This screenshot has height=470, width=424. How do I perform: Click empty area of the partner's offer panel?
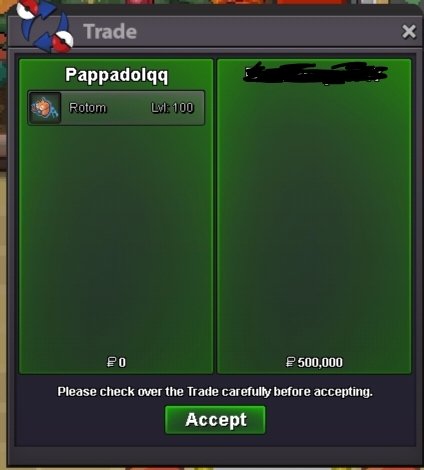coord(314,217)
